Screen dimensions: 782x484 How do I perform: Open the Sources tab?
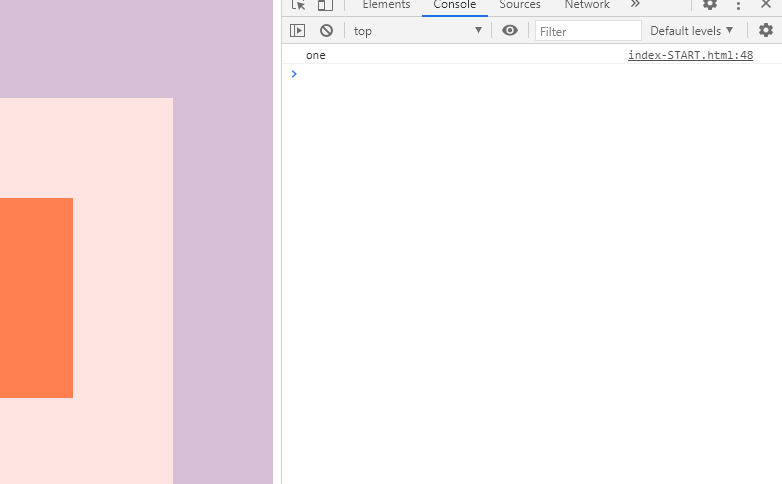pos(520,5)
